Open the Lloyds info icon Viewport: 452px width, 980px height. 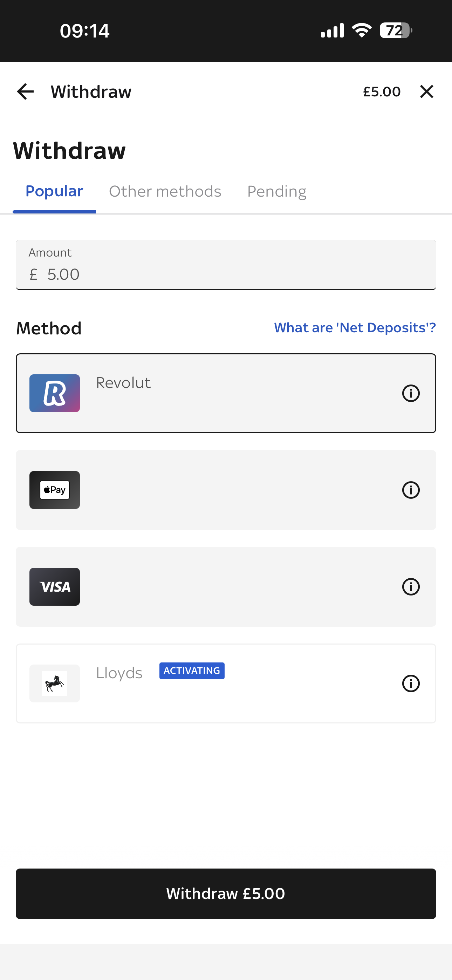(411, 683)
